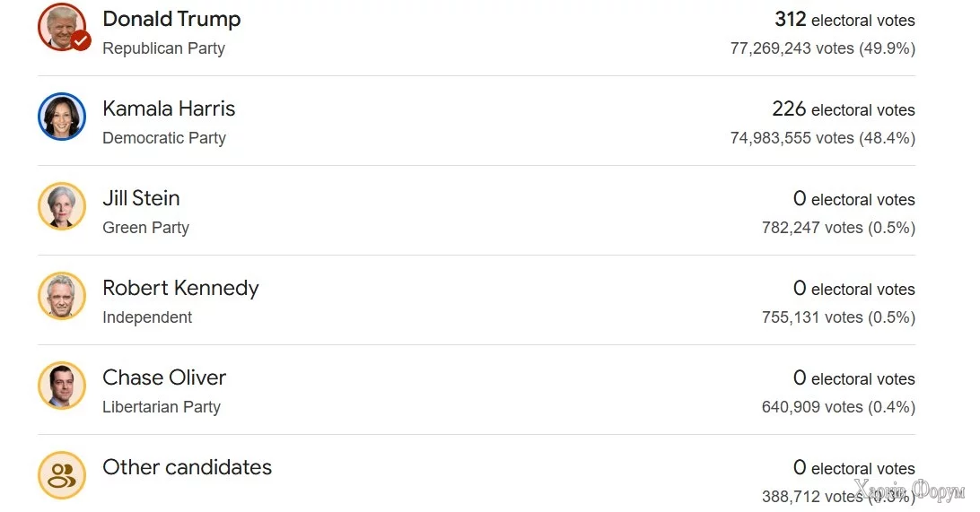
Task: Select the Jill Stein name
Action: tap(141, 198)
